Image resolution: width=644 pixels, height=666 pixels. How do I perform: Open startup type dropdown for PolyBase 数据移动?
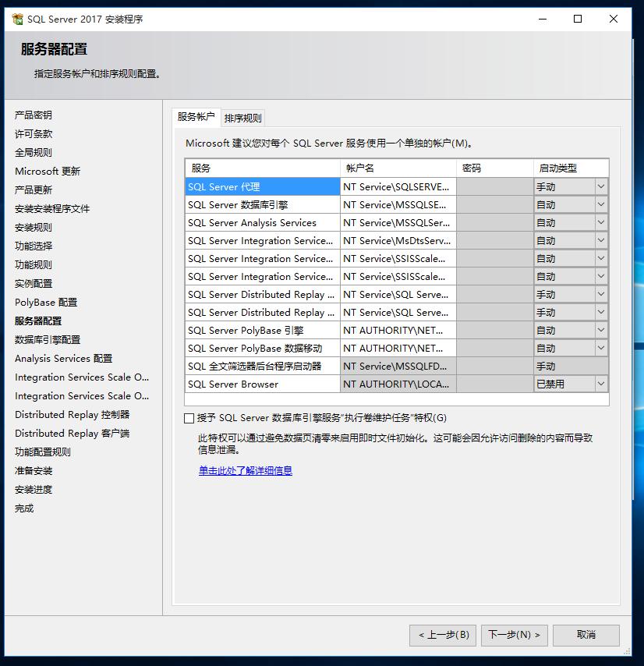point(600,348)
